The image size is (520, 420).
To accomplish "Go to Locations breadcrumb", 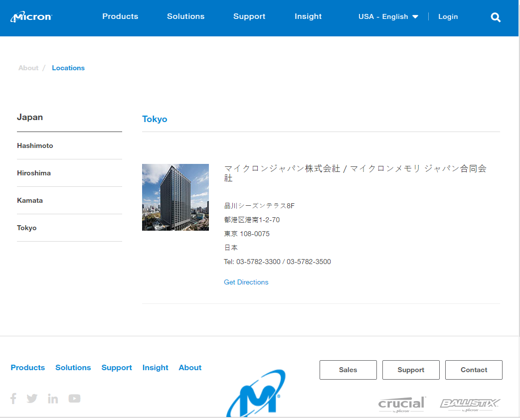I will coord(68,68).
